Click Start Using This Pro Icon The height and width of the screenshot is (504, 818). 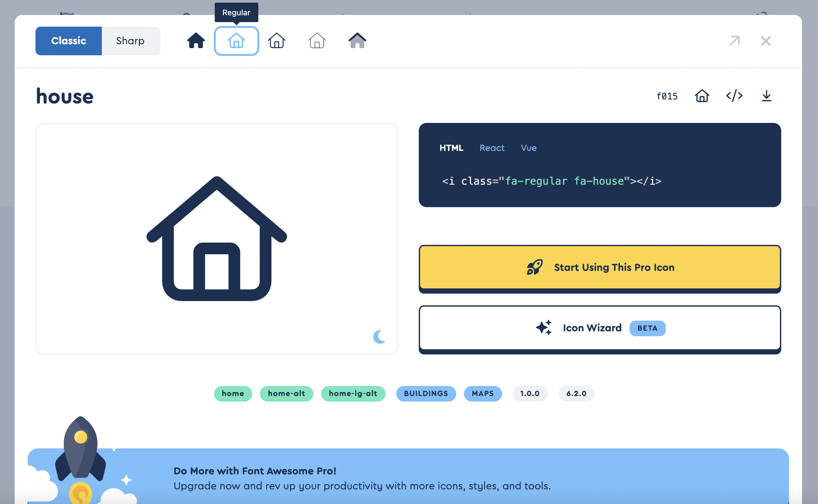pyautogui.click(x=600, y=267)
